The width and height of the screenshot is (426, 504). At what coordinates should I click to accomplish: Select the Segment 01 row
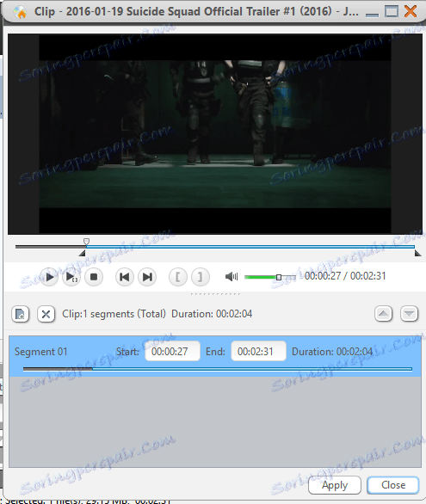point(215,356)
